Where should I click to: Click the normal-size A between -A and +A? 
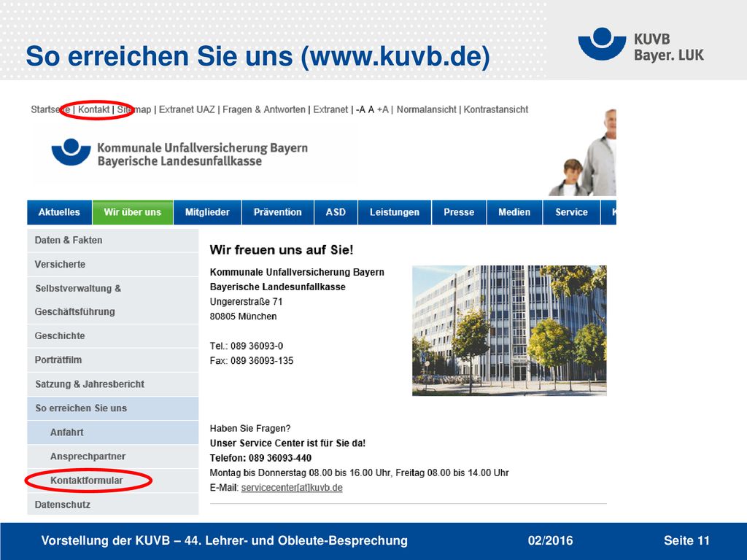[371, 109]
